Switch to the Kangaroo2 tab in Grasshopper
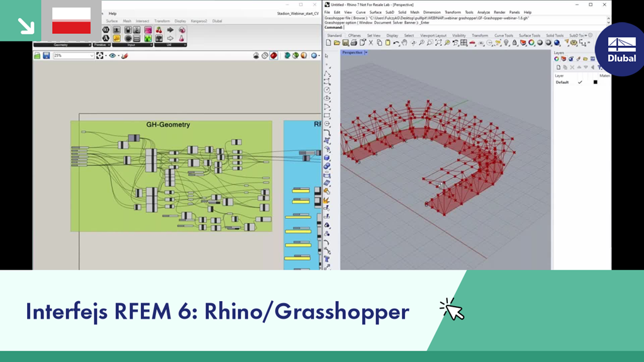 click(199, 21)
